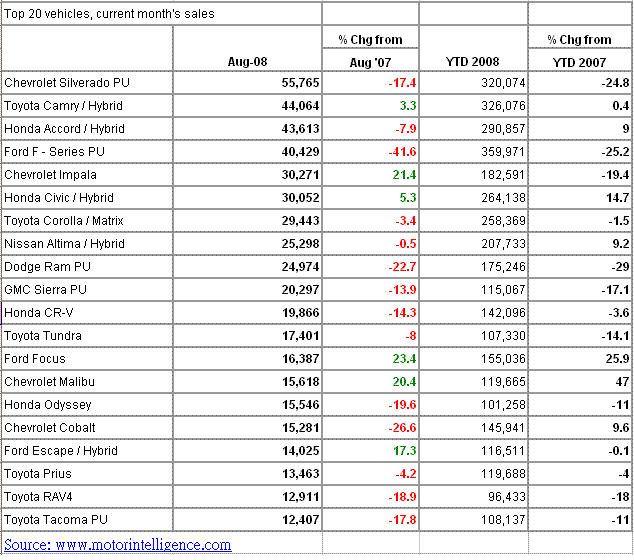Click the -25.2 YTD change cell

[x=581, y=152]
